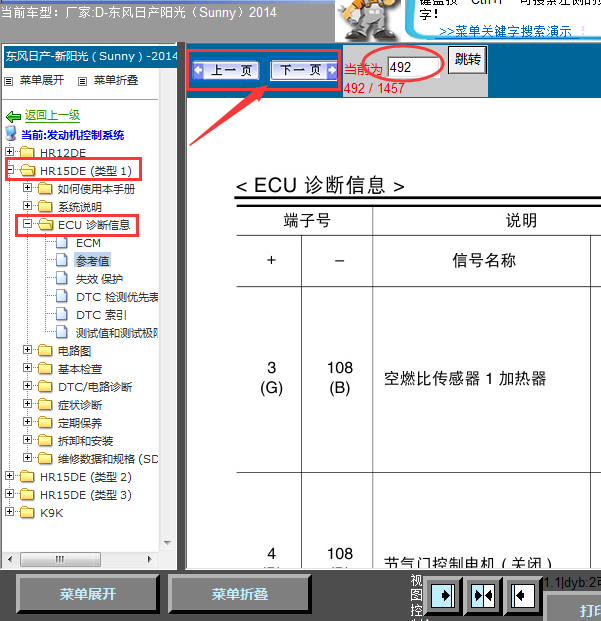The height and width of the screenshot is (621, 601).
Task: Click sidebar horizontal scrollbar thumb
Action: click(x=60, y=559)
